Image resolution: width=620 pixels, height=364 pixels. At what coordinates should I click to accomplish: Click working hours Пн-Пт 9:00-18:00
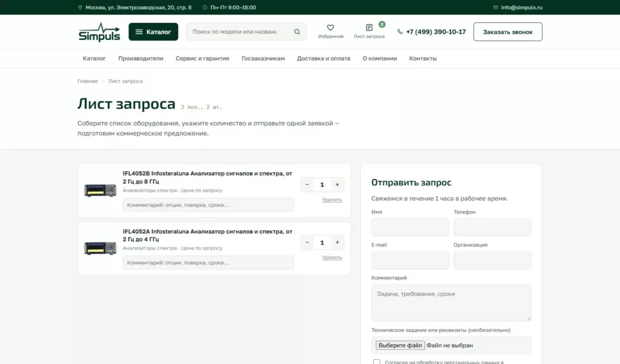[x=233, y=7]
